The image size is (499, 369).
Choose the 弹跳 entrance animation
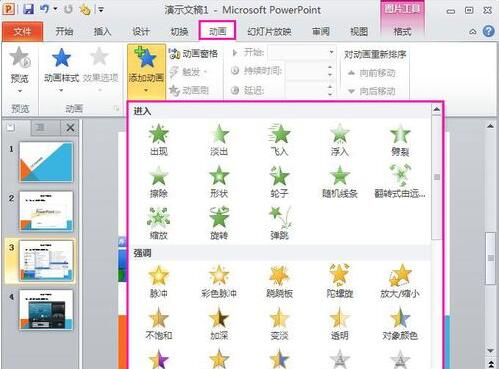pos(279,223)
